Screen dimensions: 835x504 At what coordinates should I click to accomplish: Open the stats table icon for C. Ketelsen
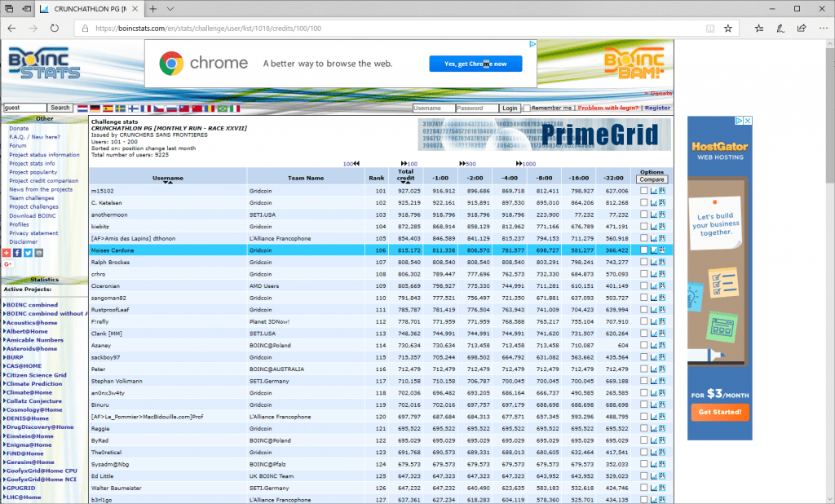tap(662, 202)
